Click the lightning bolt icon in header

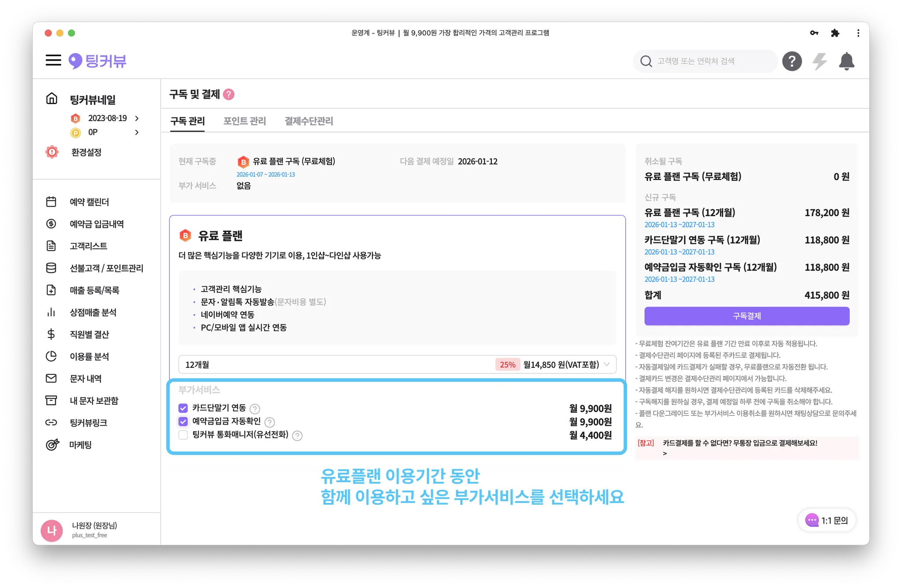(x=819, y=61)
